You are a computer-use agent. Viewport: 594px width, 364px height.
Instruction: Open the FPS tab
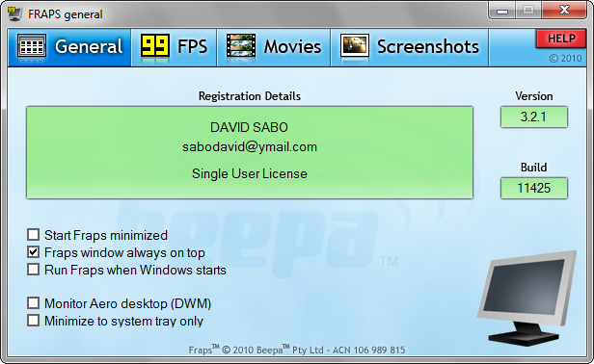coord(174,47)
